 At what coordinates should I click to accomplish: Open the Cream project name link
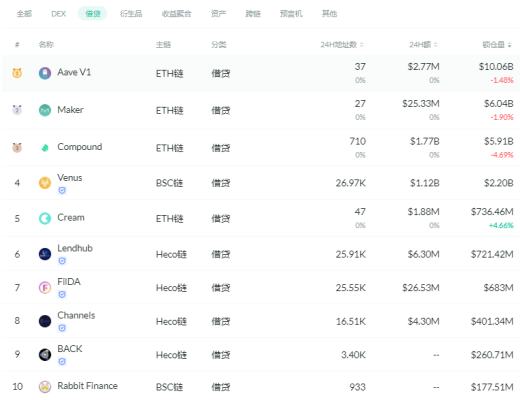[71, 217]
